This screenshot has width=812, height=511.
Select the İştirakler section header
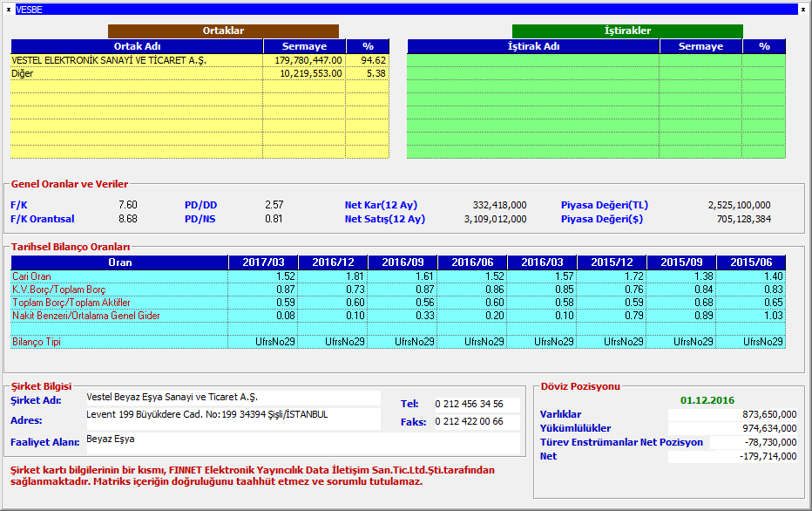(x=627, y=31)
